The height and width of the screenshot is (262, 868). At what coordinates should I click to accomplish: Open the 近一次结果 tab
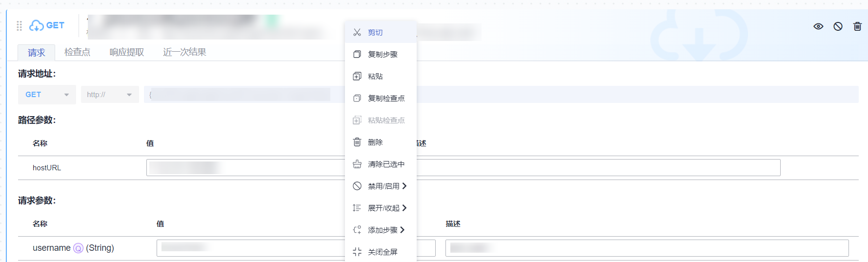pyautogui.click(x=184, y=52)
